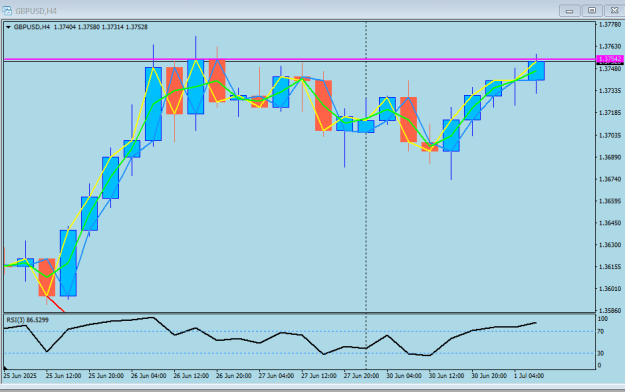Viewport: 625px width, 392px height.
Task: Close the GBPUSD,H4 chart window
Action: pos(614,11)
